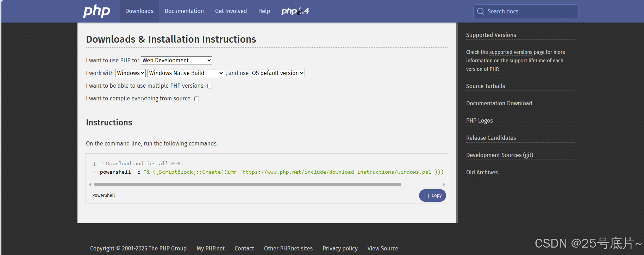Click the powershell command line in code block
The image size is (644, 255).
click(x=271, y=172)
